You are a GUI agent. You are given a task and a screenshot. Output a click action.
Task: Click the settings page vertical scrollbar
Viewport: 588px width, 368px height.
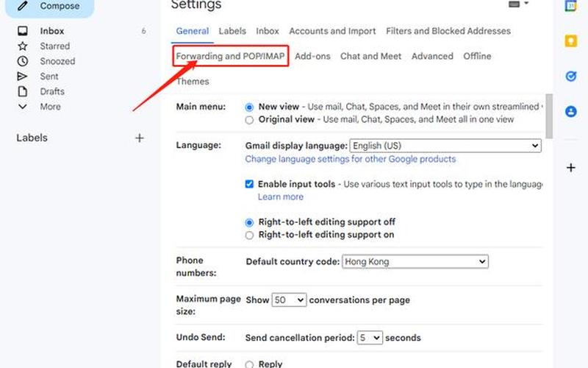tap(549, 116)
